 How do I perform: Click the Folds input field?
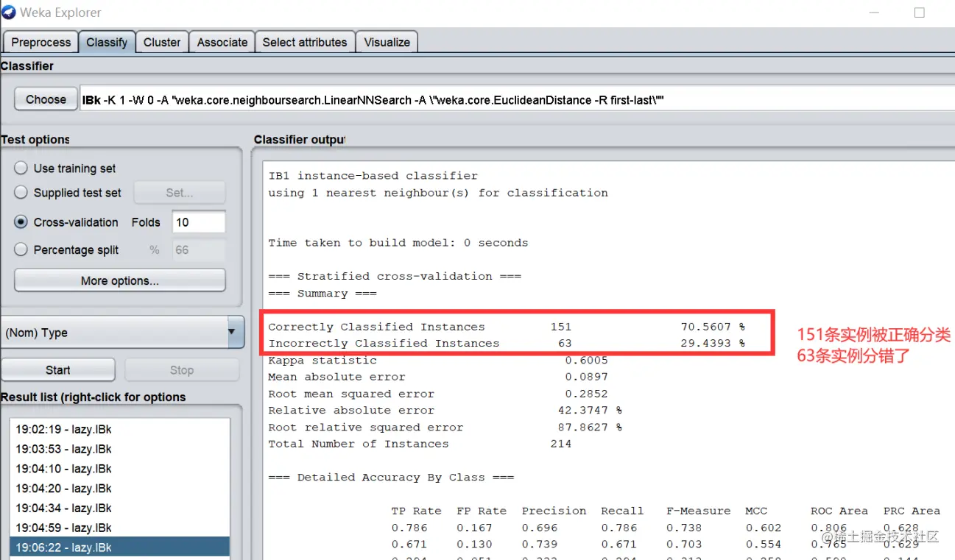click(199, 222)
